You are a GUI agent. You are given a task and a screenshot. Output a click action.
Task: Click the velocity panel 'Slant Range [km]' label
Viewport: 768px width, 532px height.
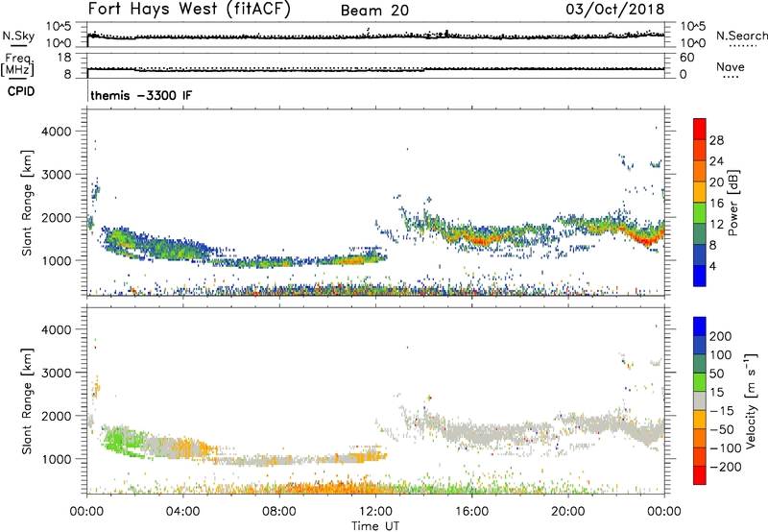click(27, 401)
